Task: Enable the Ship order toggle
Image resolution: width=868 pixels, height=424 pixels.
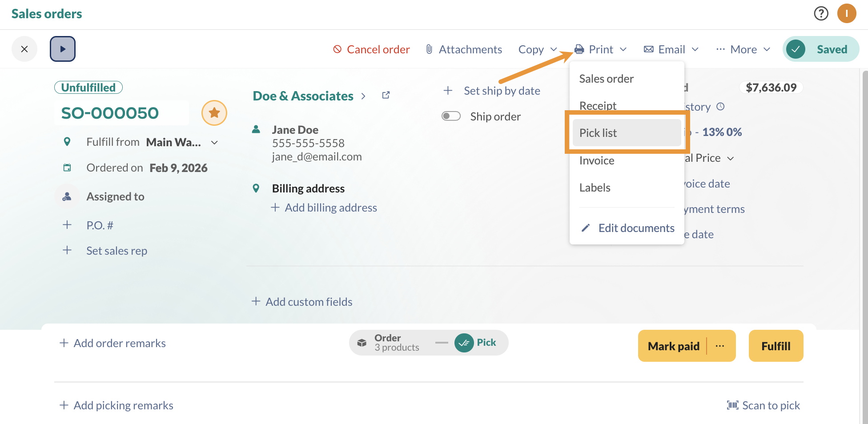Action: (451, 116)
